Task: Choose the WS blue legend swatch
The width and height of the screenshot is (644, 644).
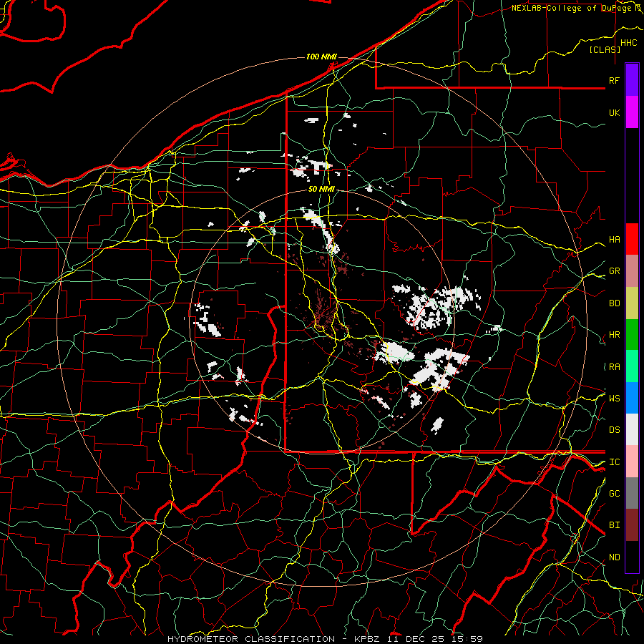Action: [x=632, y=398]
